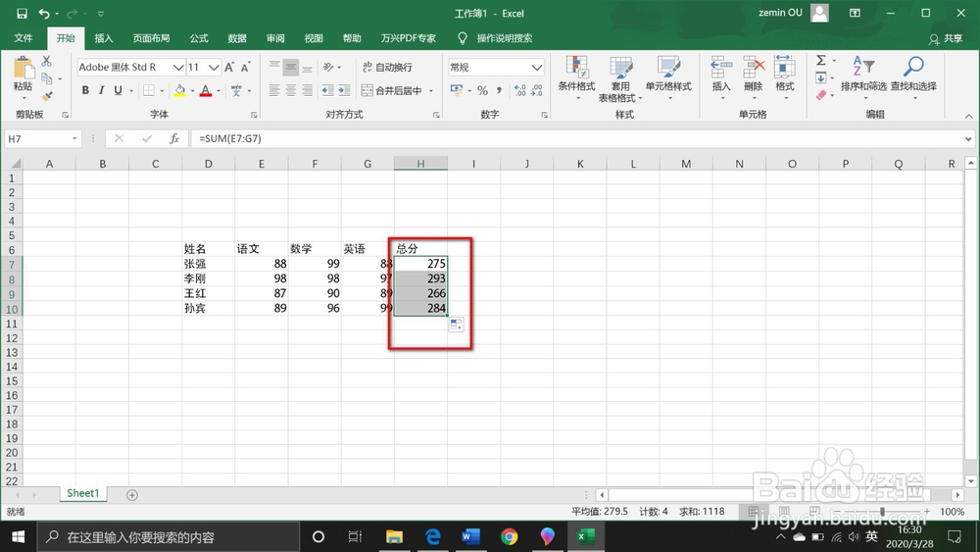980x552 pixels.
Task: Click the percent style icon
Action: (482, 90)
